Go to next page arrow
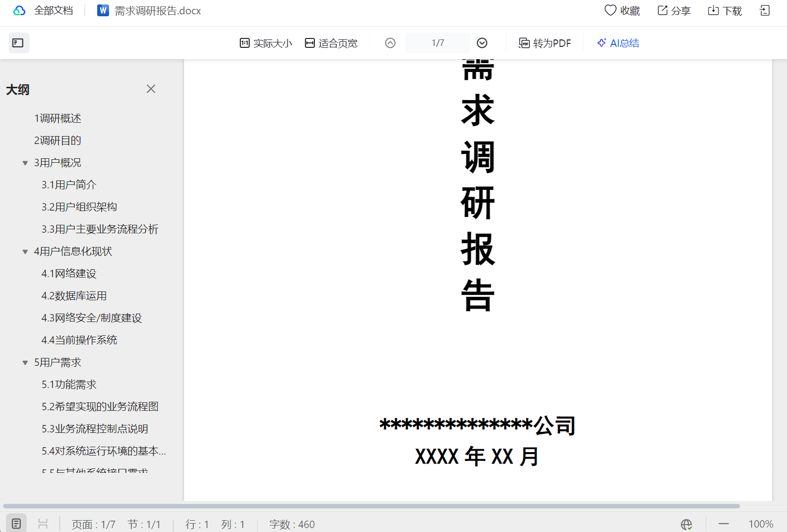The height and width of the screenshot is (532, 787). pos(482,43)
